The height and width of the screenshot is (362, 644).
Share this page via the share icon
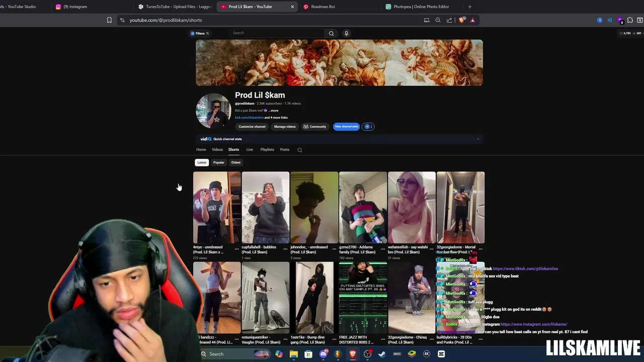pos(449,20)
